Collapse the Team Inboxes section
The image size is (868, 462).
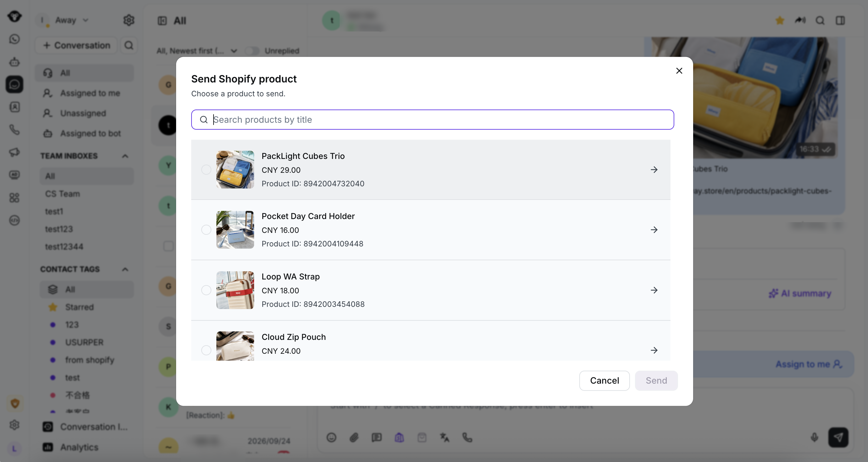click(x=125, y=156)
